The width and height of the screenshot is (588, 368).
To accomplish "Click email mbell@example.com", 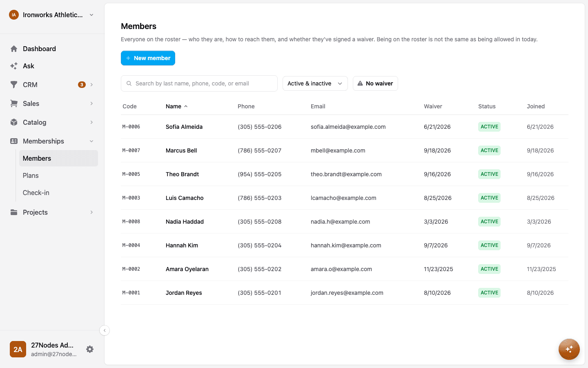I will [x=338, y=150].
